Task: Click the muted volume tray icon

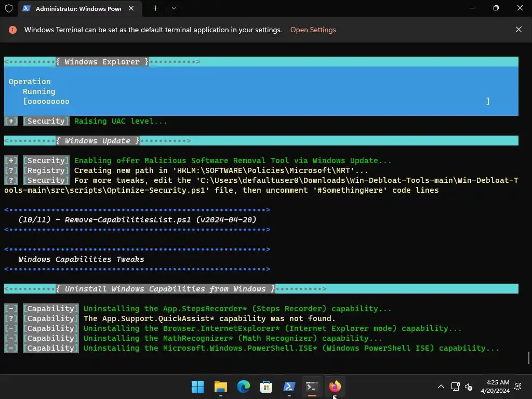Action: pyautogui.click(x=469, y=387)
